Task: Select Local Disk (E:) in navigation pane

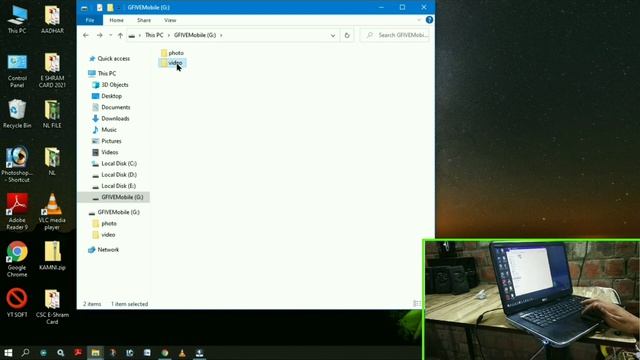Action: pos(114,186)
